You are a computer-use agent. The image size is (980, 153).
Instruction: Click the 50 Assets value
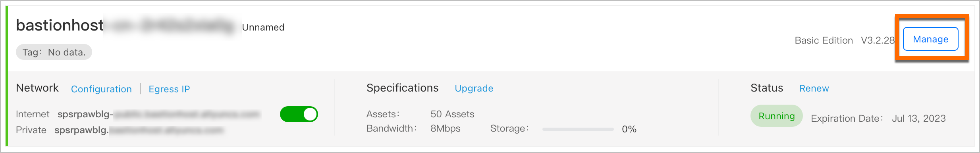point(452,114)
